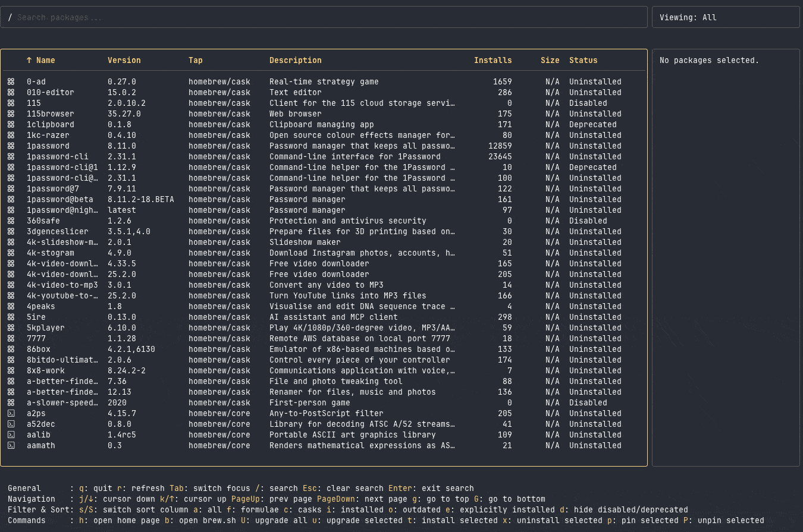
Task: Click 'Clipboard managing app' description
Action: pyautogui.click(x=322, y=124)
